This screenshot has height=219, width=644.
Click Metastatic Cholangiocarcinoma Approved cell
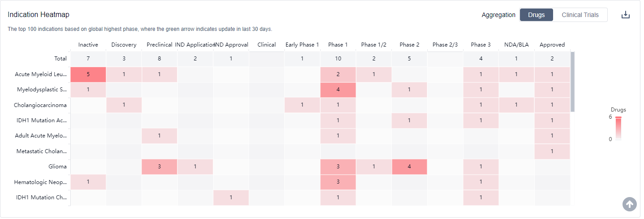tap(552, 151)
